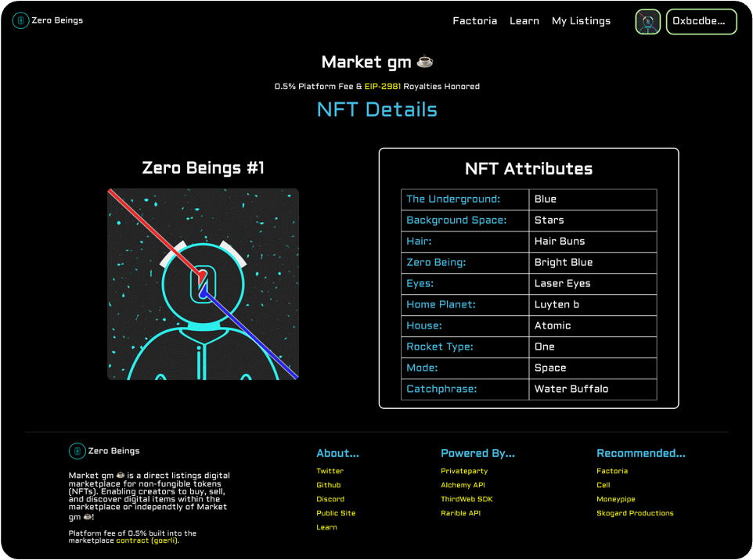This screenshot has height=560, width=753.
Task: Click the contract (goerli) link
Action: click(146, 540)
